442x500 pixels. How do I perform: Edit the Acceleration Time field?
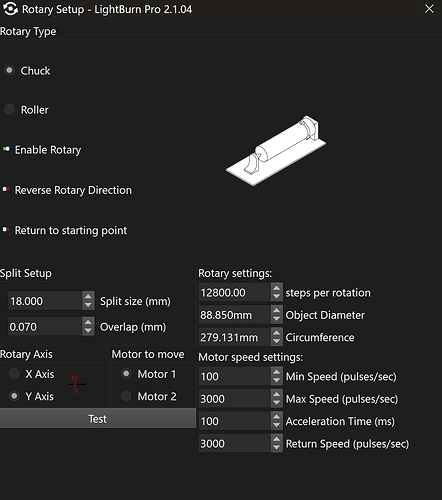[235, 421]
